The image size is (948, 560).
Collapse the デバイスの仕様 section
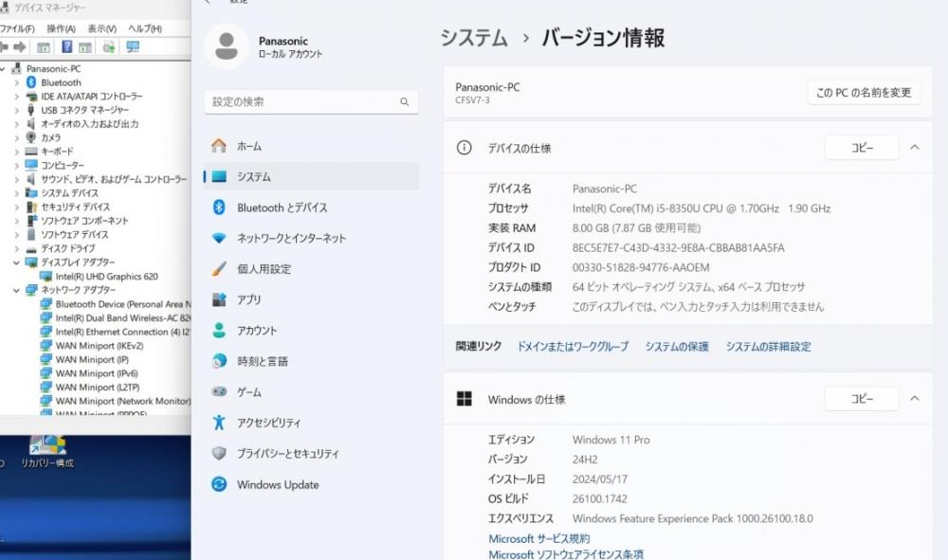point(915,148)
